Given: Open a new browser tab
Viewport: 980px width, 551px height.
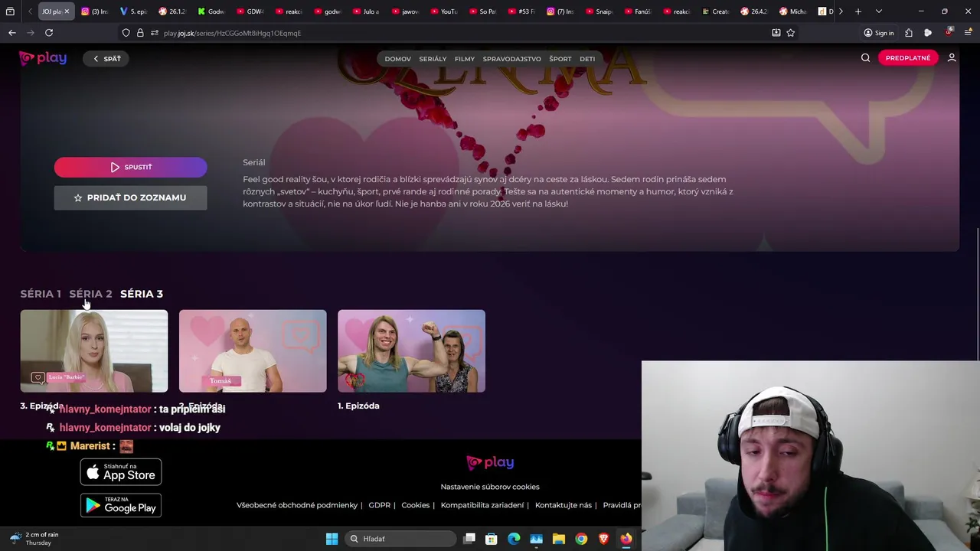Looking at the screenshot, I should pos(858,11).
